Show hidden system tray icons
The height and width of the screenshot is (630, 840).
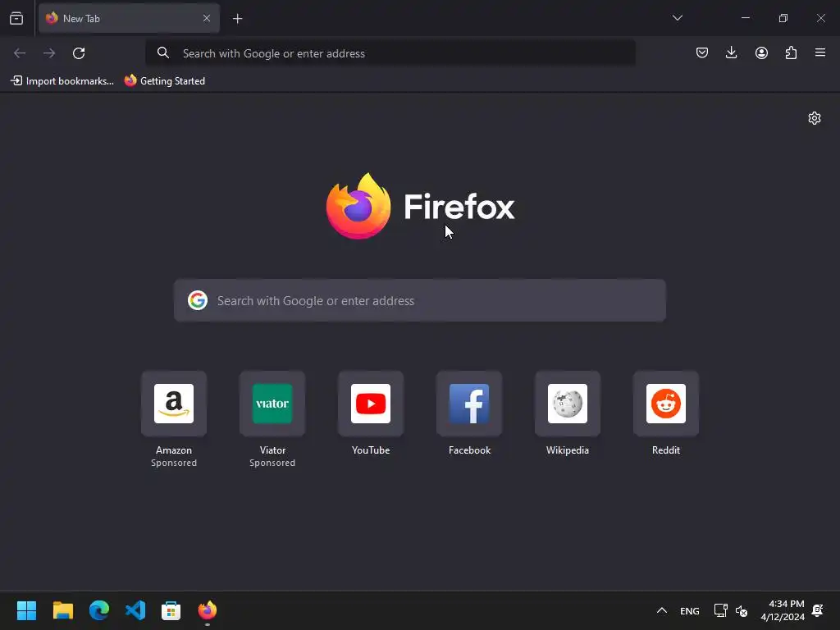click(x=662, y=610)
